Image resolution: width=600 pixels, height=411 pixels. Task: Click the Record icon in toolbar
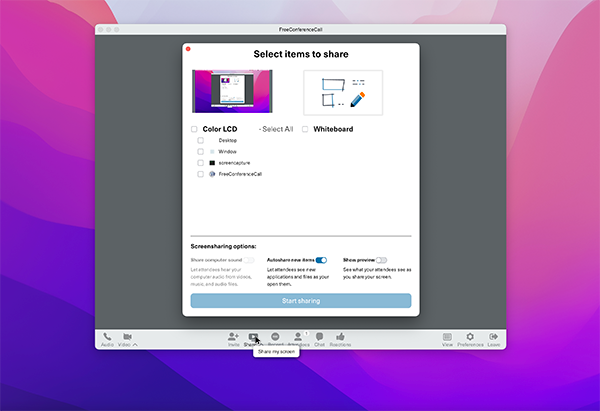pos(275,337)
